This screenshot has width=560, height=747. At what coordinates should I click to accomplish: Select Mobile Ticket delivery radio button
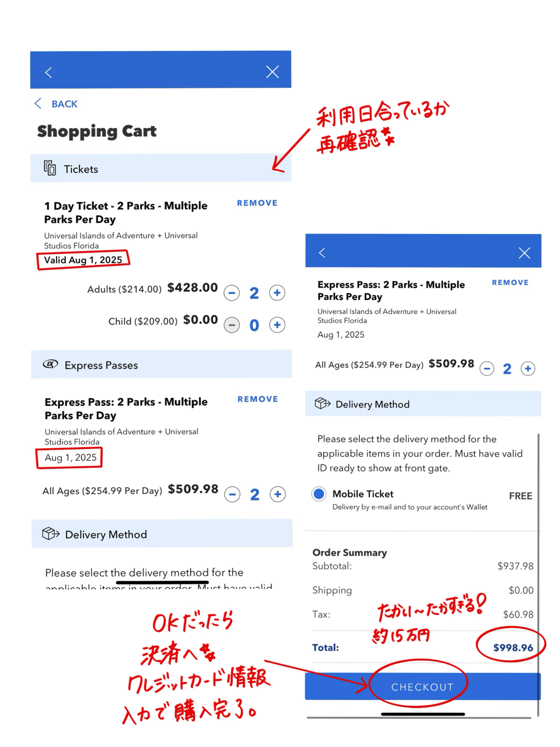(319, 494)
